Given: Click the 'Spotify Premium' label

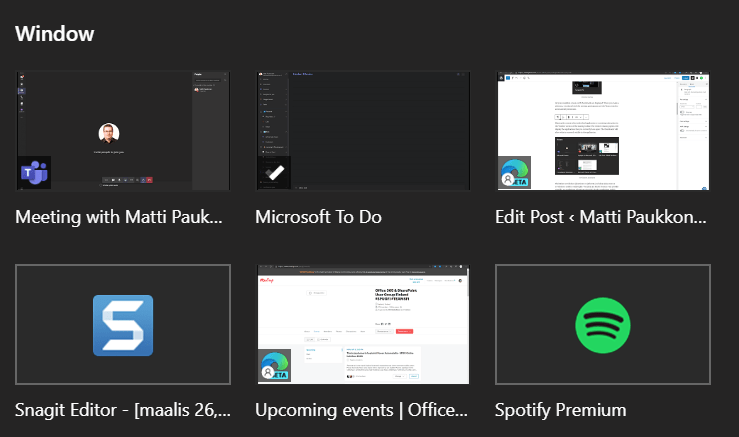Looking at the screenshot, I should (561, 410).
